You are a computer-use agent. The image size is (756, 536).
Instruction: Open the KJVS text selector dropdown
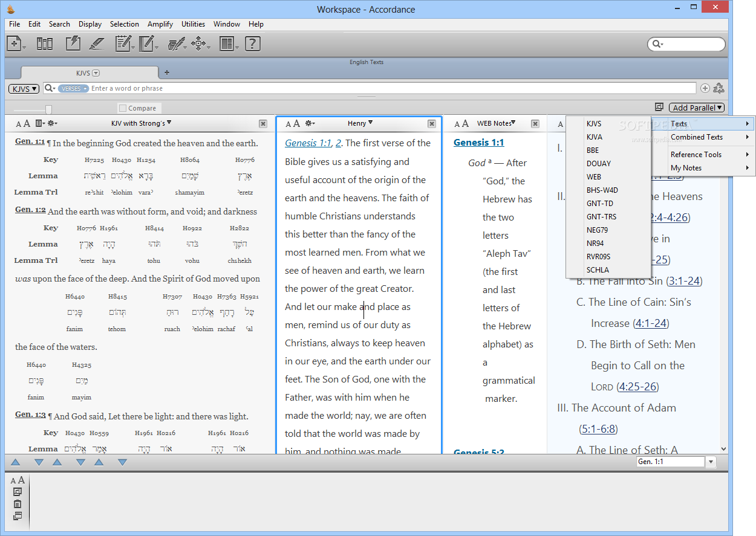24,88
